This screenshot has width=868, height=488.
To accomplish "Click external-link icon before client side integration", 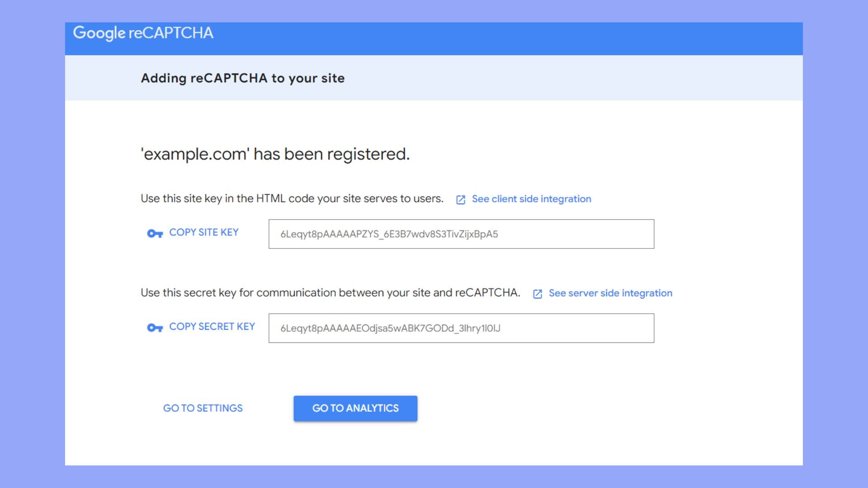I will coord(461,200).
